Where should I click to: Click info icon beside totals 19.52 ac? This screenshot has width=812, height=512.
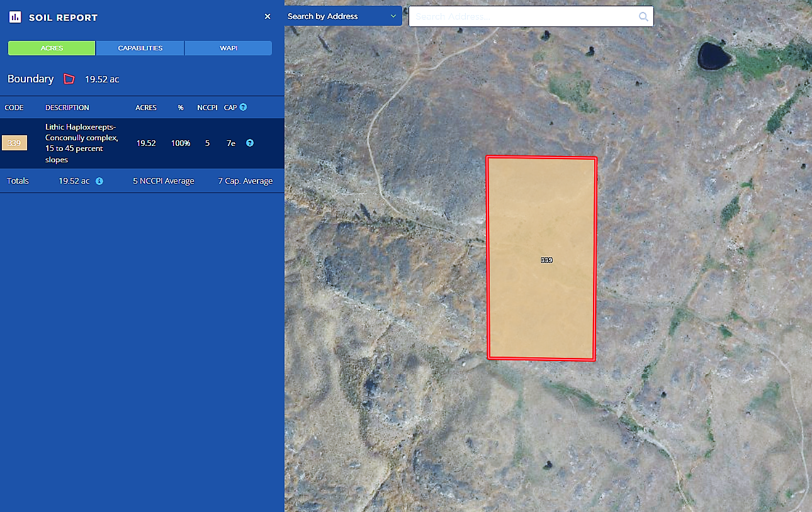(x=99, y=181)
